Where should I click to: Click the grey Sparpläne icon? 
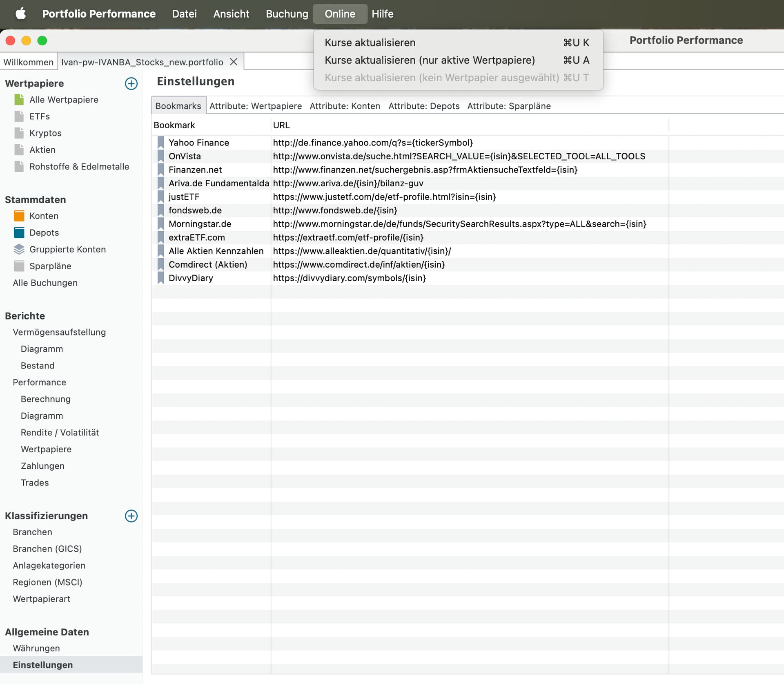19,266
